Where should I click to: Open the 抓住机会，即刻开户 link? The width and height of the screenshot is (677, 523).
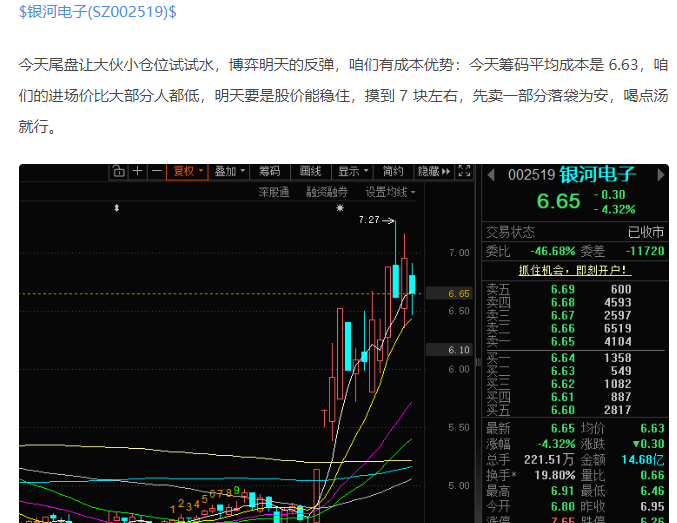575,270
